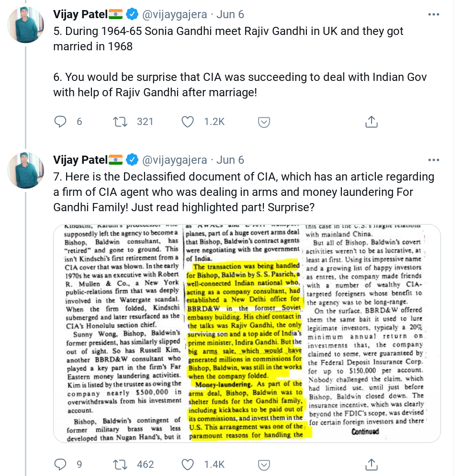Retweet the first tweet with 321 retweets
474x476 pixels.
point(120,122)
